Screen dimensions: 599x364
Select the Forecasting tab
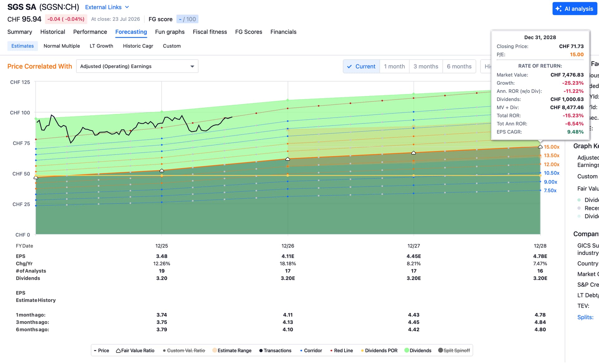tap(131, 32)
